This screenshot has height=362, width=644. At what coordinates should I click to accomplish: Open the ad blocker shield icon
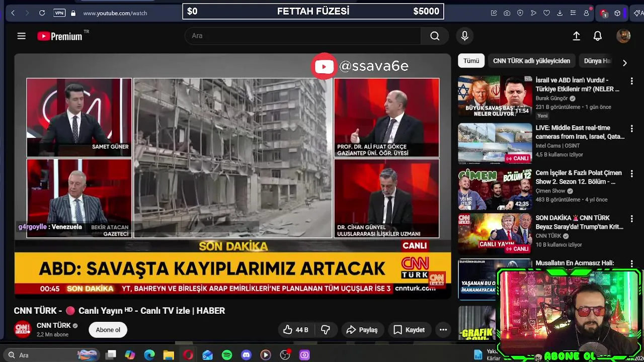tap(520, 13)
